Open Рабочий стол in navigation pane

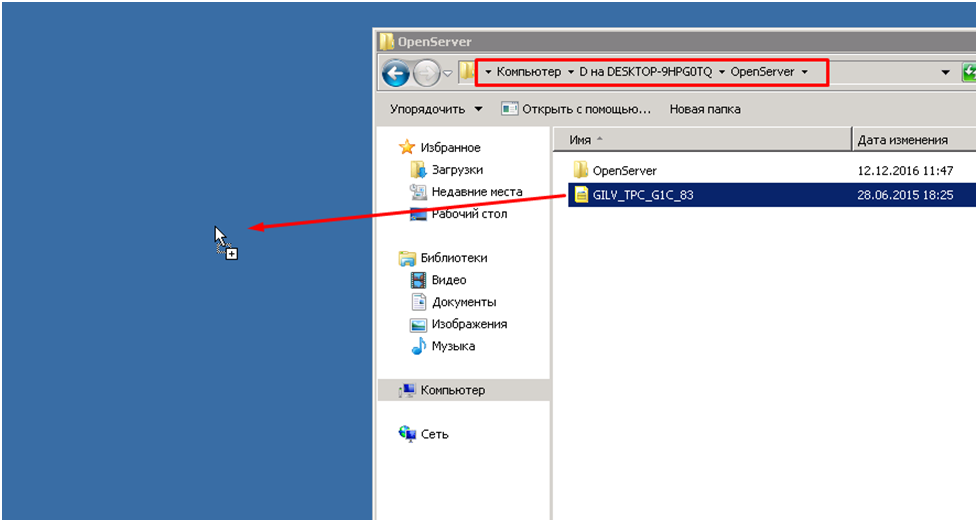click(469, 214)
